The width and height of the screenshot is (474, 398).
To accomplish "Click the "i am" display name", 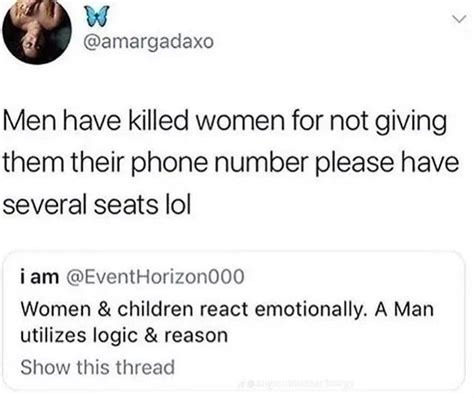I will click(40, 277).
